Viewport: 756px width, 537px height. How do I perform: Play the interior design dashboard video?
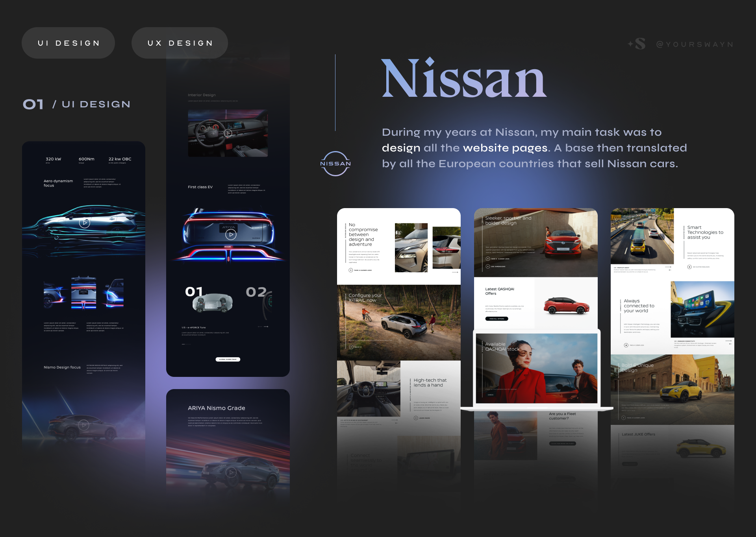pyautogui.click(x=228, y=133)
